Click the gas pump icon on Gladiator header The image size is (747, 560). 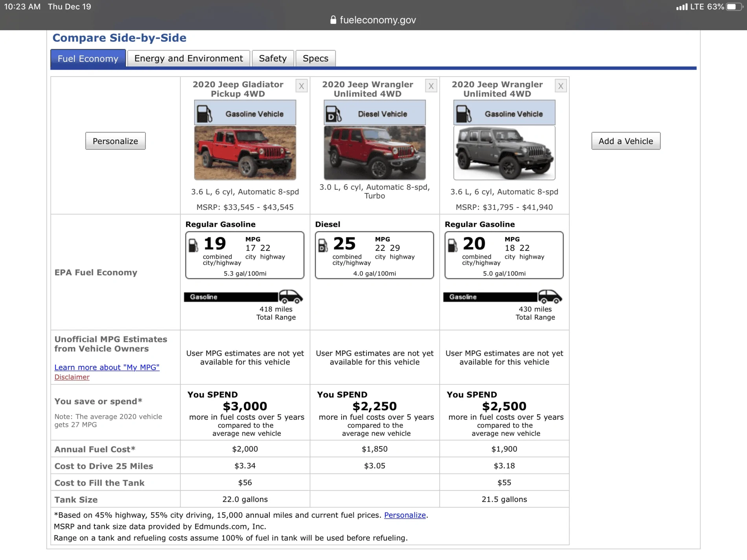(204, 114)
